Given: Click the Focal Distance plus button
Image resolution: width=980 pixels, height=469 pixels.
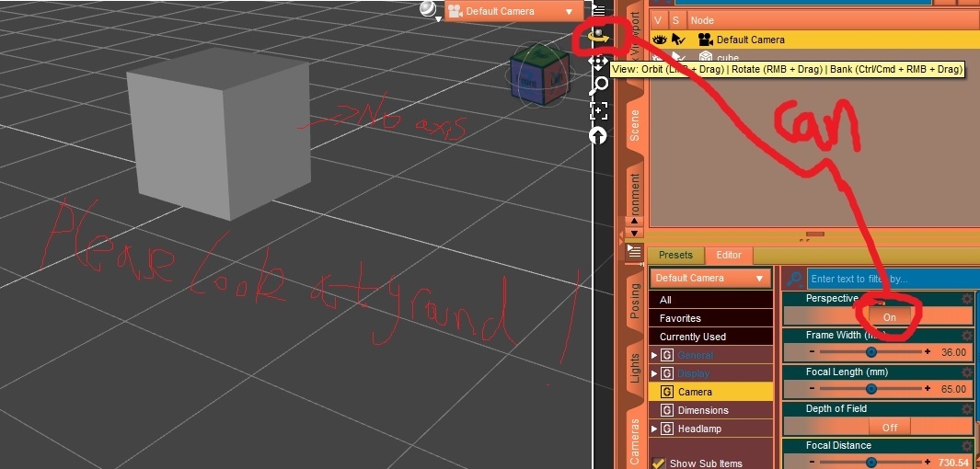Looking at the screenshot, I should pos(927,463).
